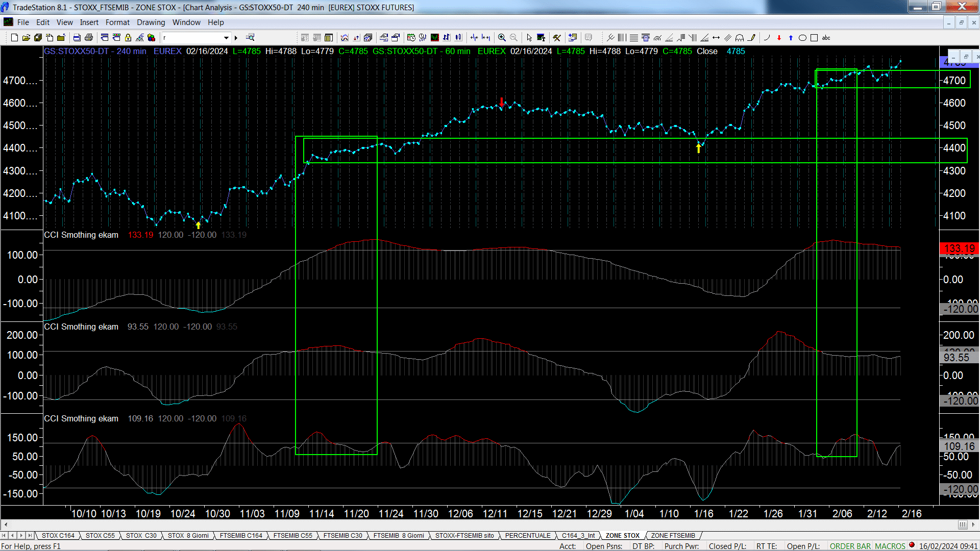Click the horizontal scrollbar right arrow

974,524
